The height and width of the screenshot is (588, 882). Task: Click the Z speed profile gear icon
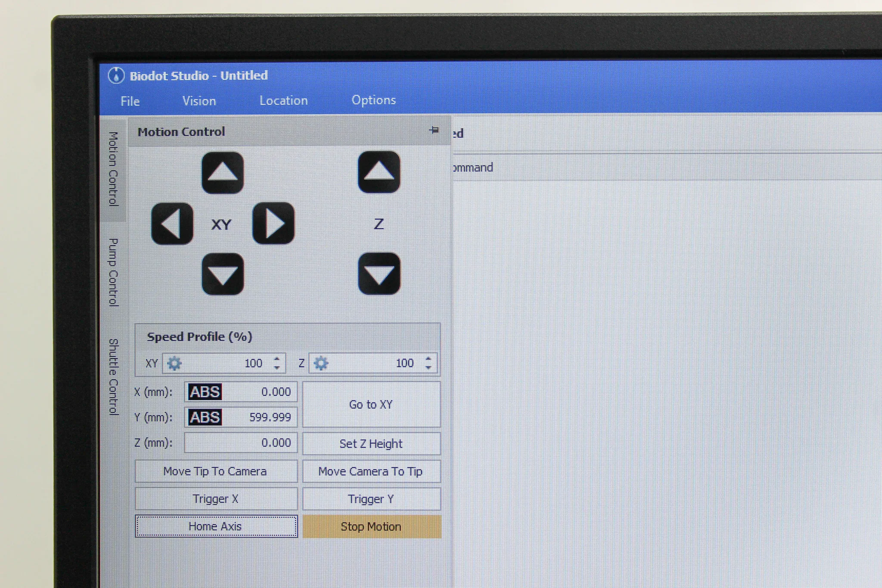pos(321,363)
